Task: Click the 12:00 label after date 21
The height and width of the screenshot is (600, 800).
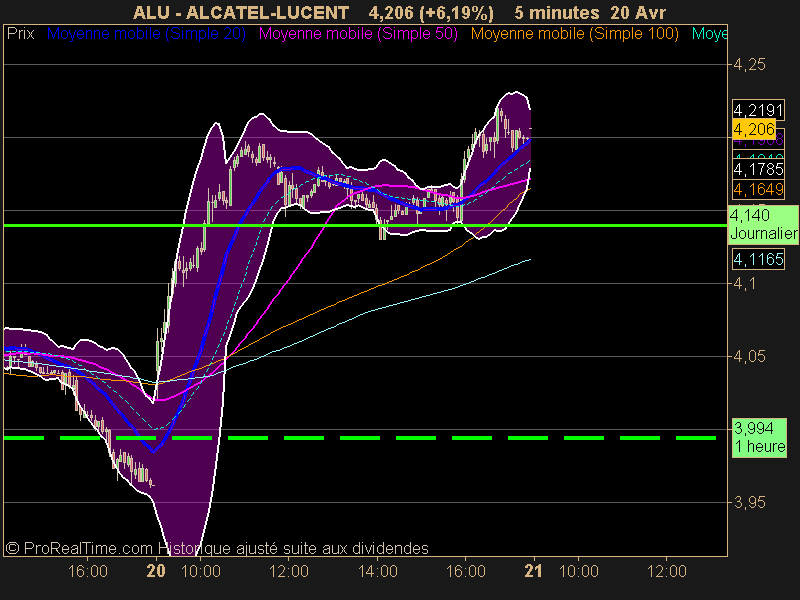Action: click(667, 571)
